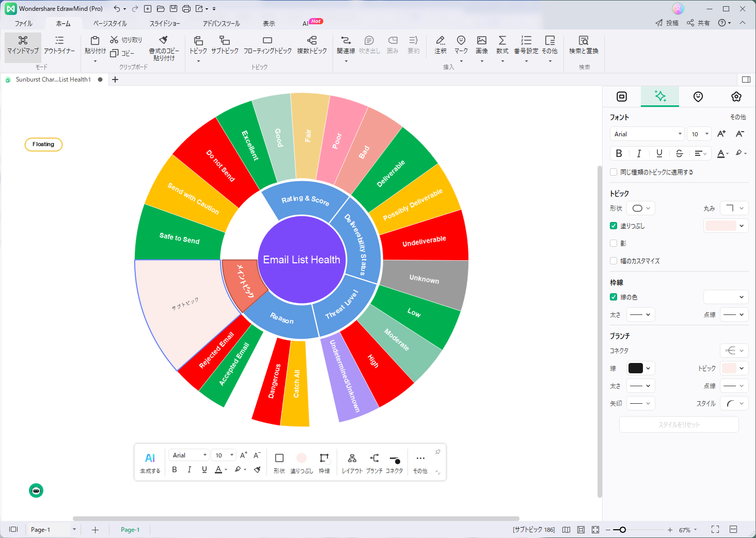
Task: Open the branch connector (コネクタ) style dropdown
Action: coord(734,351)
